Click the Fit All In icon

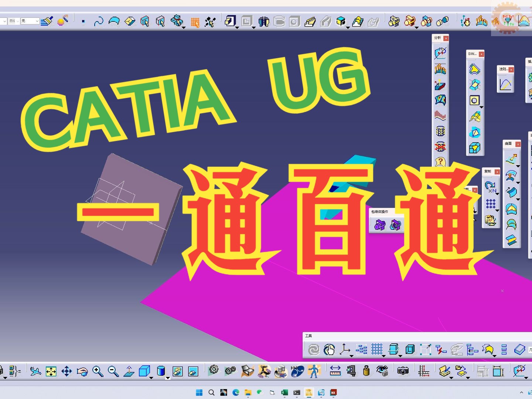click(x=51, y=371)
